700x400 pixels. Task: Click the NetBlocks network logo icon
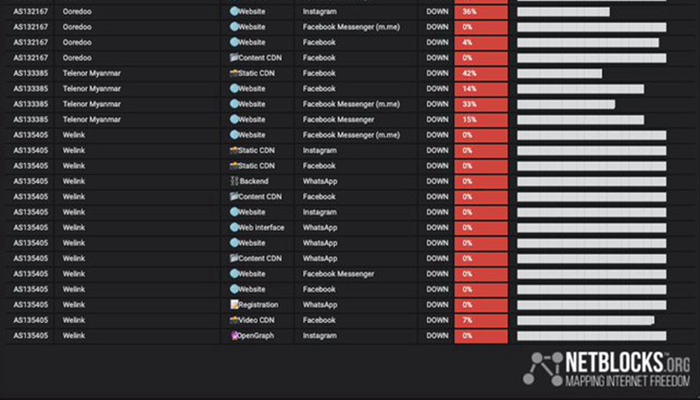point(545,367)
